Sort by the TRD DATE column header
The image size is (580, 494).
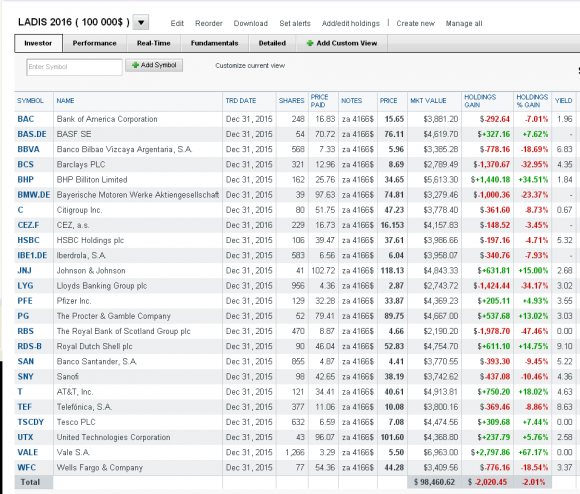[241, 101]
